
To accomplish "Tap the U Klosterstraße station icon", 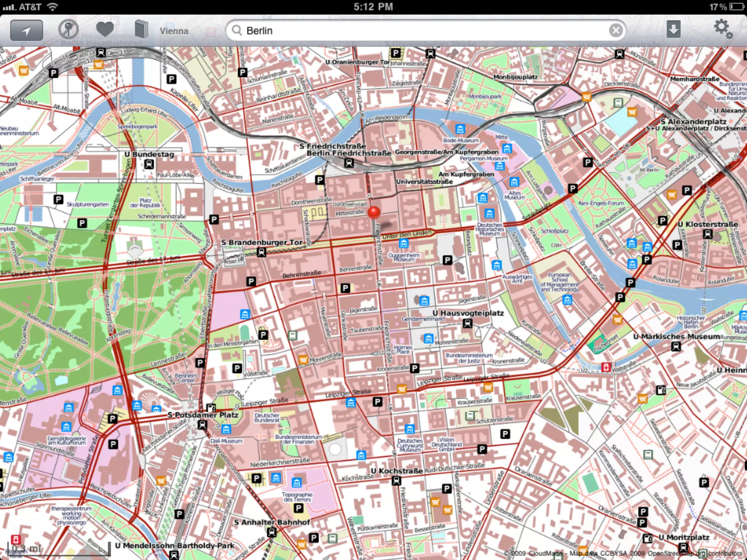I will [x=708, y=234].
